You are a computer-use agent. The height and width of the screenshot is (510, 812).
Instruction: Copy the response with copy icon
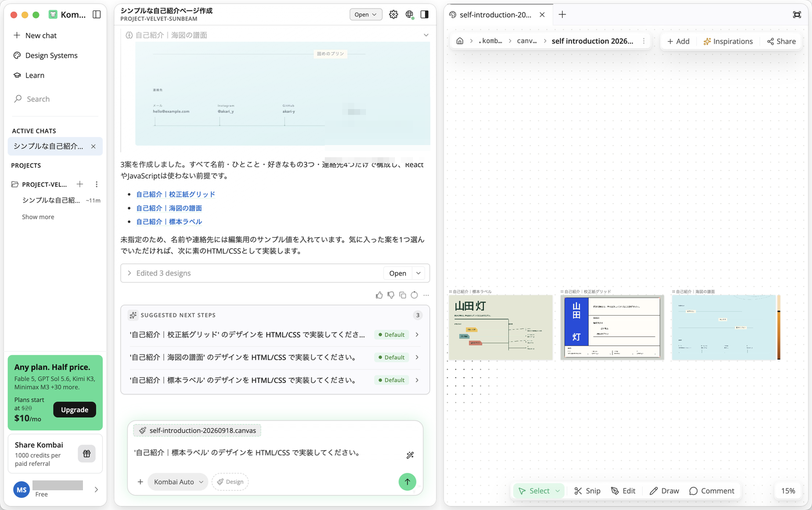403,295
